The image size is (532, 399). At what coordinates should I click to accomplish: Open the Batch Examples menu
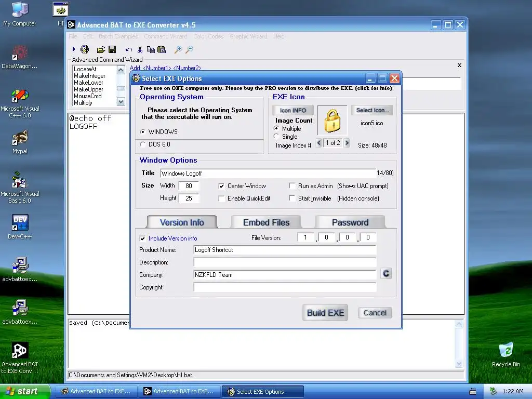coord(118,36)
